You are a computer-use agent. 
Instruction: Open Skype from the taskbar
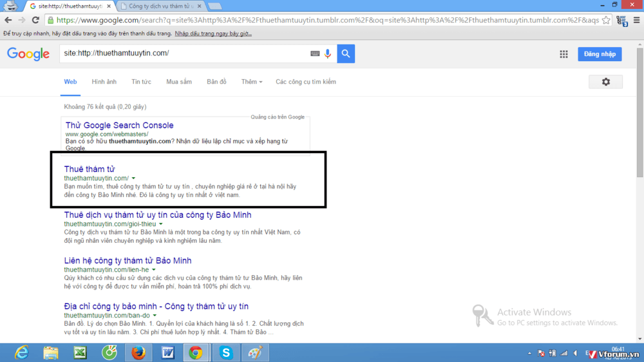(226, 352)
